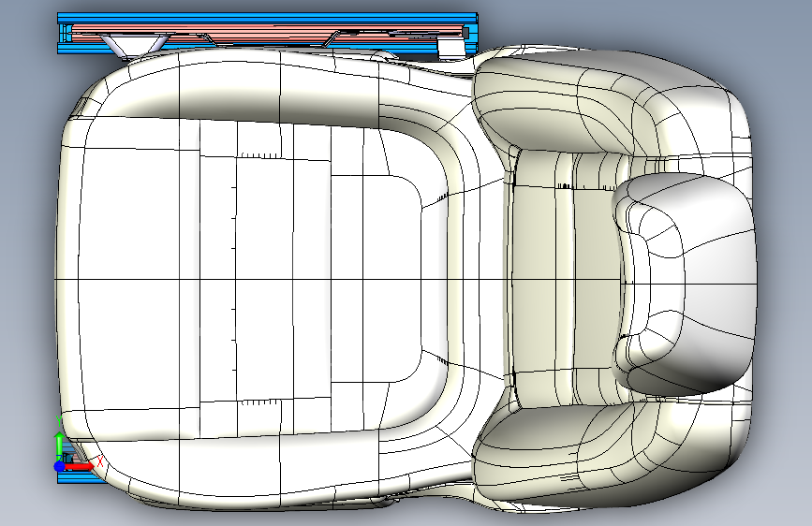Select the white bracket at the rail's right end
Image resolution: width=812 pixels, height=526 pixels.
(x=451, y=47)
